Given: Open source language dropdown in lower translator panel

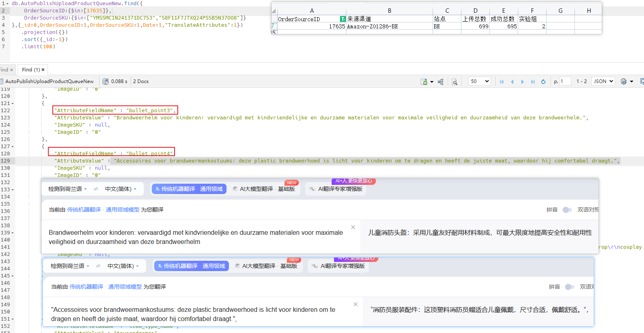Looking at the screenshot, I should [70, 266].
